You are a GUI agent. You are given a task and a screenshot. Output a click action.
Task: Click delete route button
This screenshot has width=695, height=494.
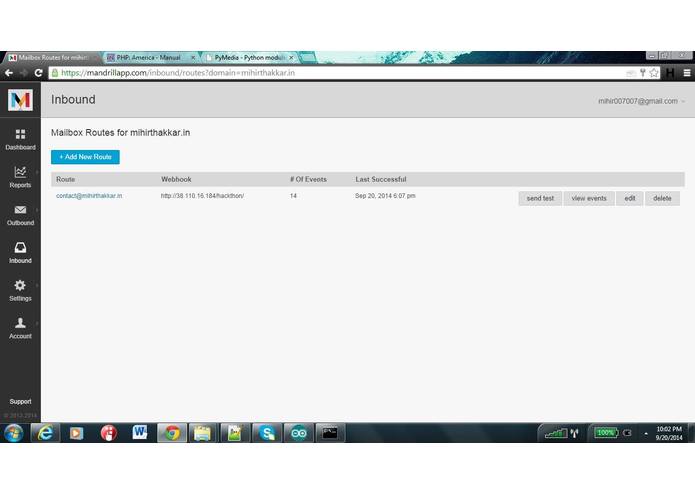662,198
